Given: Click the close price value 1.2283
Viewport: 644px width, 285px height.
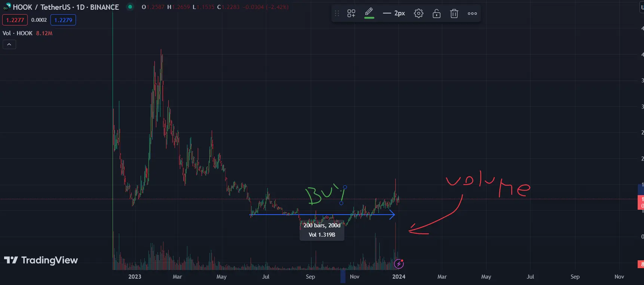Looking at the screenshot, I should (x=230, y=7).
